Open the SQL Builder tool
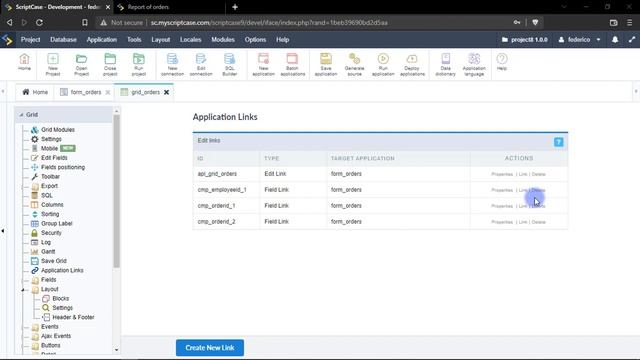This screenshot has height=360, width=640. coord(229,64)
